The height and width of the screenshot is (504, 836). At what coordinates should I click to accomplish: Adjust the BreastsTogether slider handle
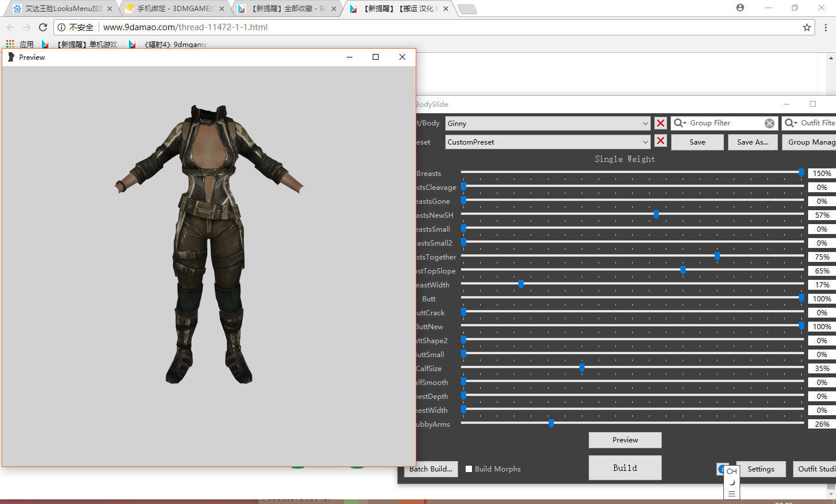click(717, 256)
